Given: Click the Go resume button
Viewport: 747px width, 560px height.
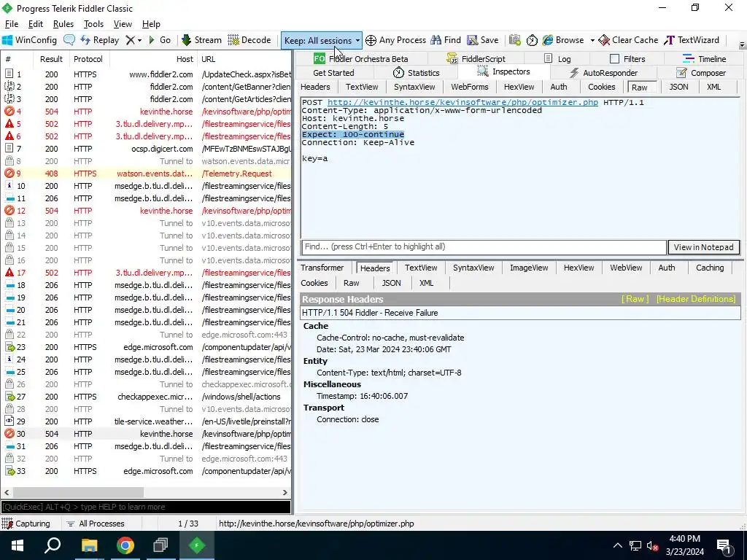Looking at the screenshot, I should [160, 40].
